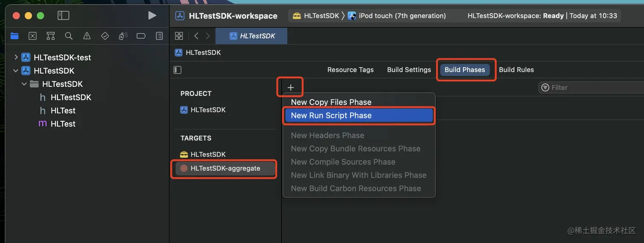The width and height of the screenshot is (644, 243).
Task: Click the plus add phase button
Action: (x=290, y=87)
